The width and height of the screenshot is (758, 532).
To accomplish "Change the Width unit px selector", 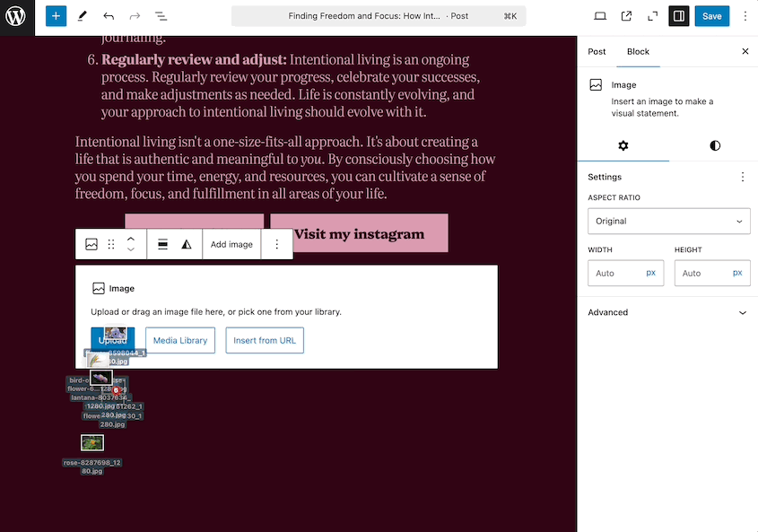I will click(650, 273).
